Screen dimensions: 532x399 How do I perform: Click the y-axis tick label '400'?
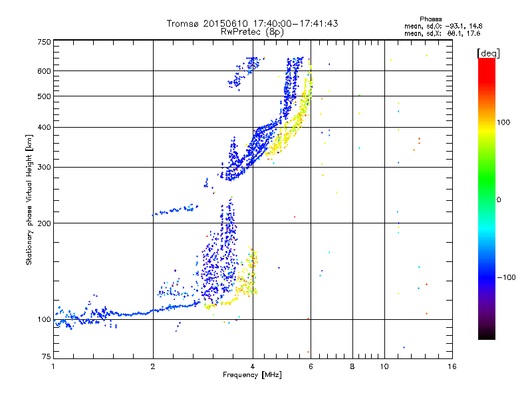[45, 128]
